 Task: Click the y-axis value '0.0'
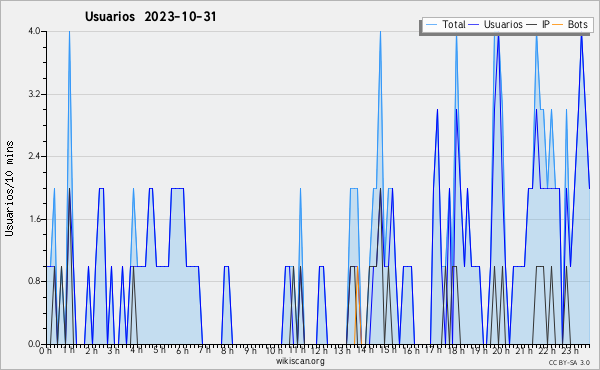pyautogui.click(x=34, y=344)
